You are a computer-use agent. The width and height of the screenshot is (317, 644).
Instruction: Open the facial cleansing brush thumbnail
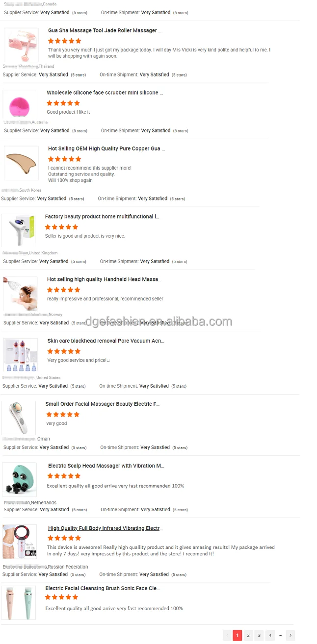(x=19, y=603)
